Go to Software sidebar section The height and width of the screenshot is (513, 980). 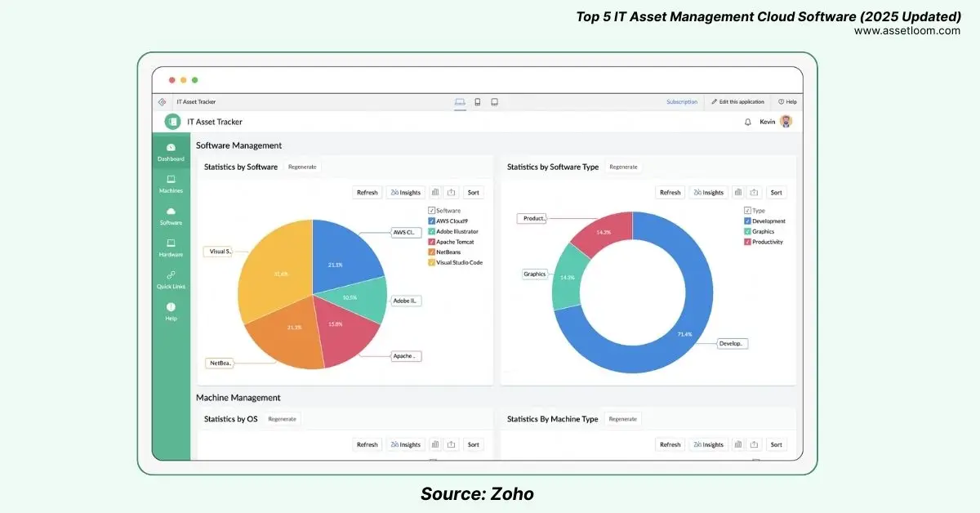(171, 216)
